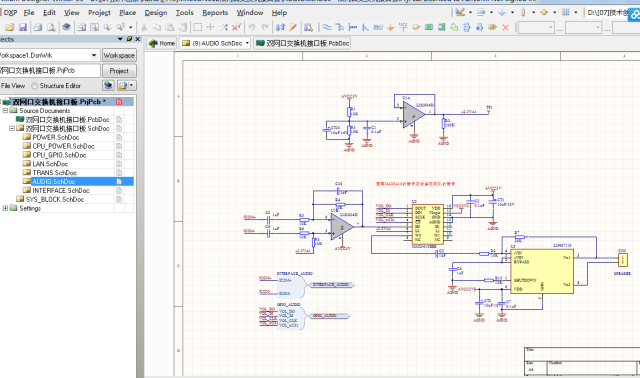Open LAN.SchDoc in the project tree
Viewport: 640px width, 378px height.
(50, 164)
